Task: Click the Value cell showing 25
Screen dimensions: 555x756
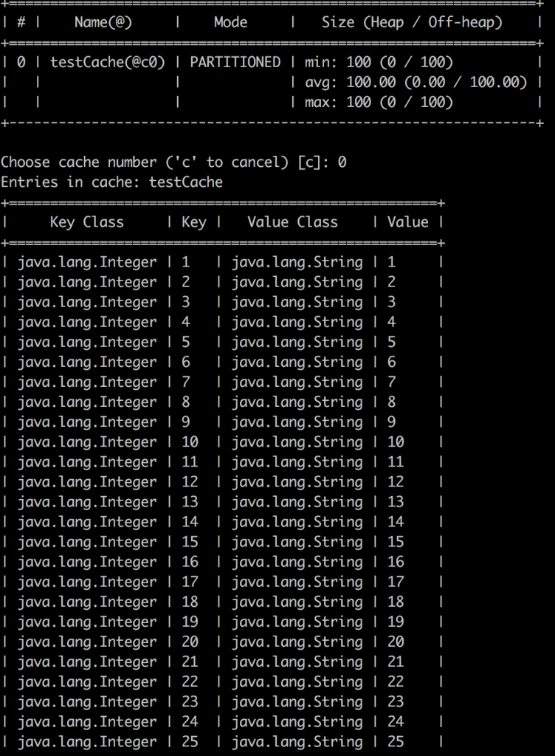Action: pyautogui.click(x=396, y=742)
